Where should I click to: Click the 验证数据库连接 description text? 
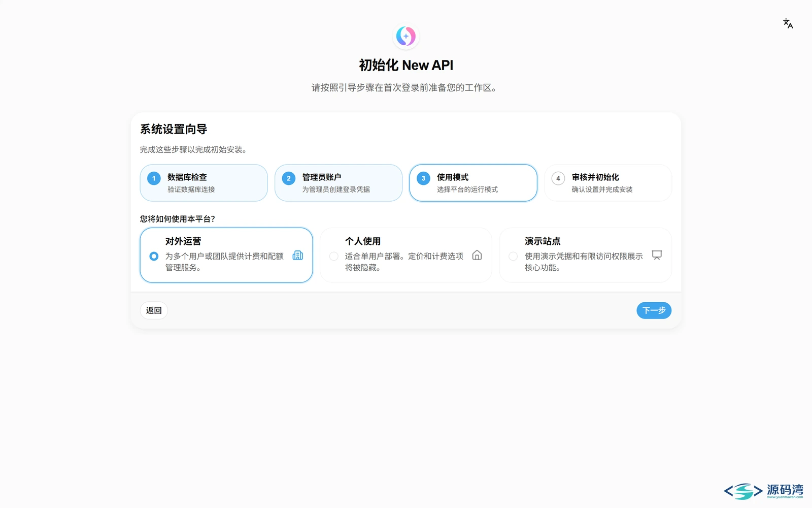pyautogui.click(x=191, y=189)
